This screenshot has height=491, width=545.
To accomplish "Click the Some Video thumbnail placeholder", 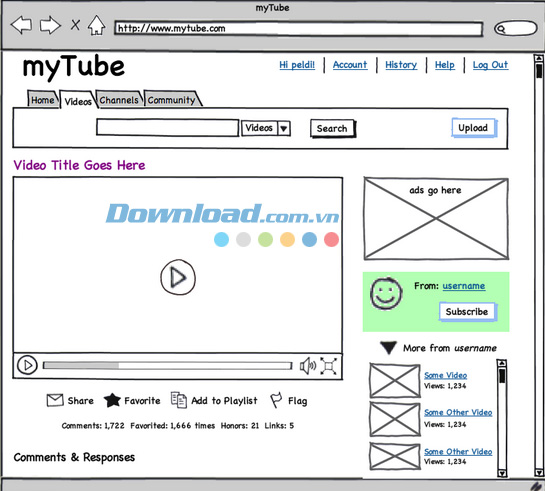I will click(395, 380).
